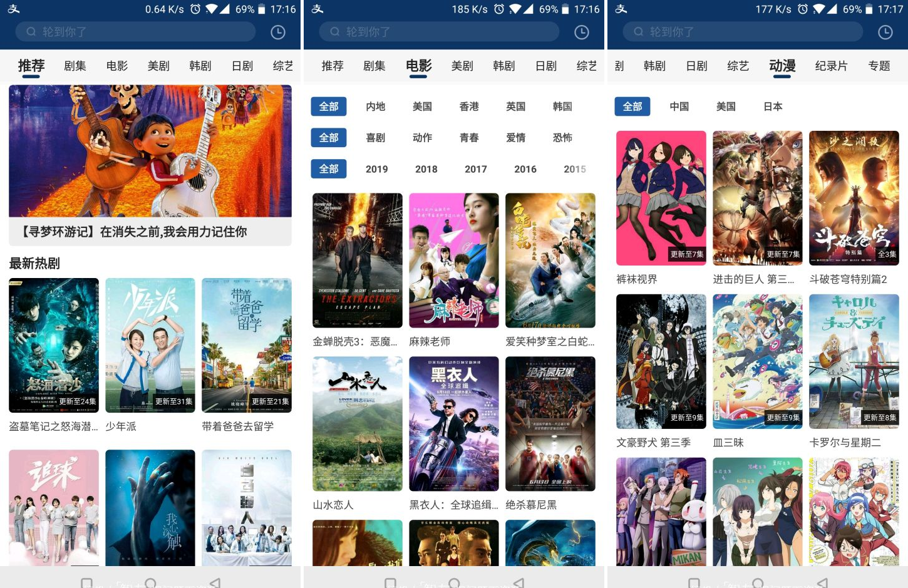908x588 pixels.
Task: Choose 香港 region filter
Action: [x=469, y=106]
